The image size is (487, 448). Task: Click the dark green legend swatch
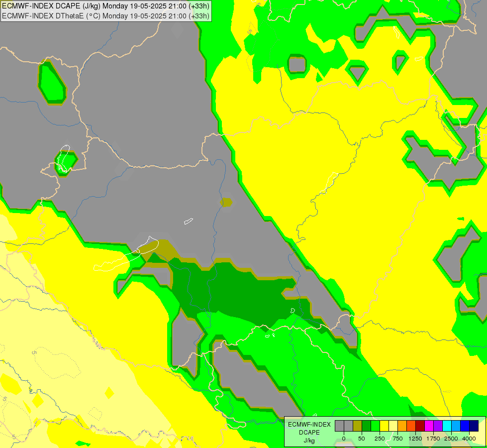click(x=366, y=426)
